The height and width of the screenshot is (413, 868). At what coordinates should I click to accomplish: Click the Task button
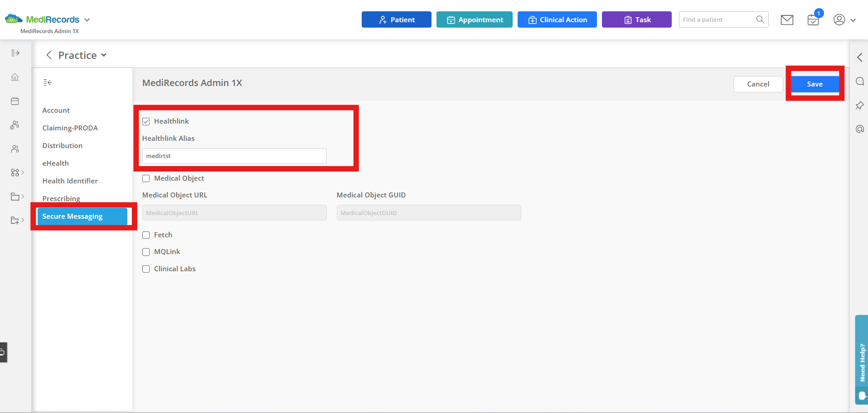637,19
